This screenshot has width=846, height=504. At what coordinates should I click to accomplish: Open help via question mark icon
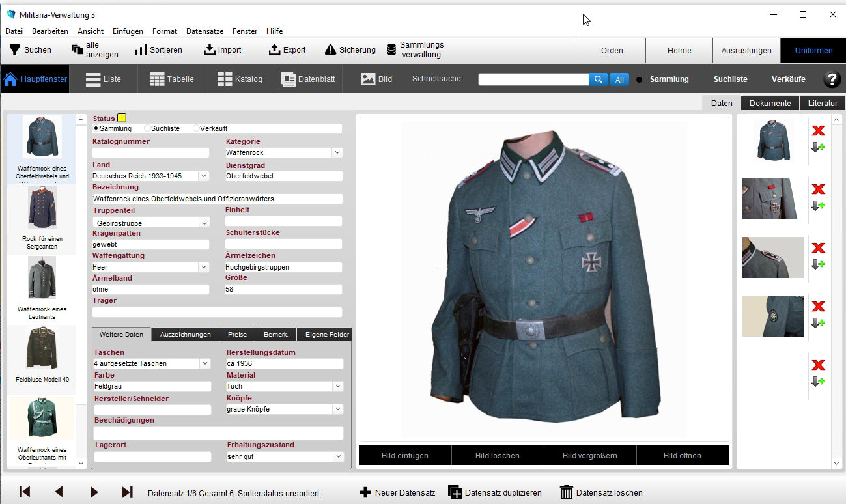[x=832, y=79]
